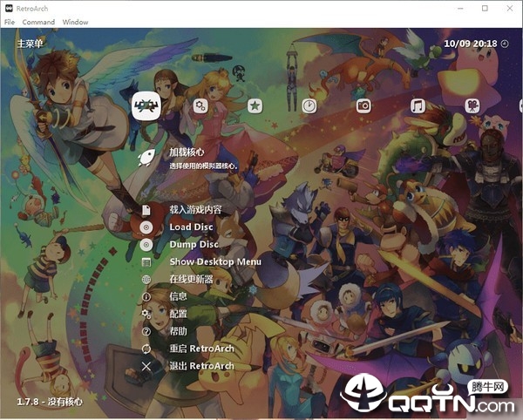Viewport: 523px width, 420px height.
Task: Click the 1.7.8 - 没有核心 version text
Action: click(x=50, y=402)
